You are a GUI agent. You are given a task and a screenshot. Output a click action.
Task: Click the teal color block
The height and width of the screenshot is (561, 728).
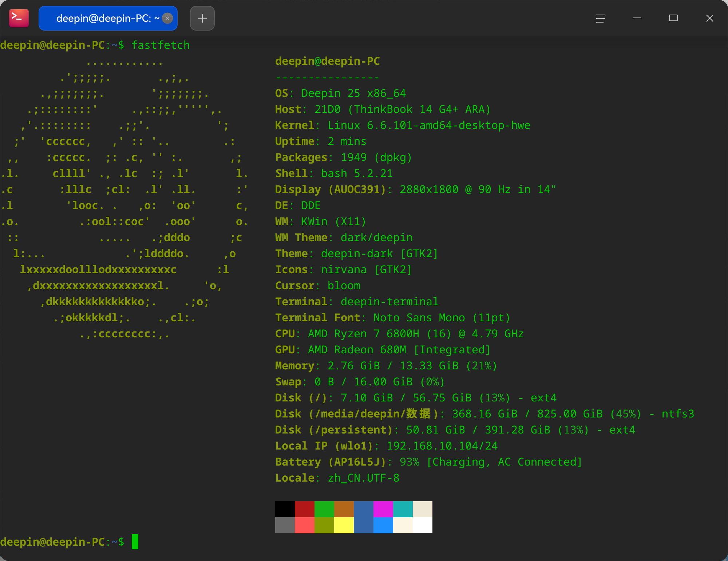coord(403,509)
